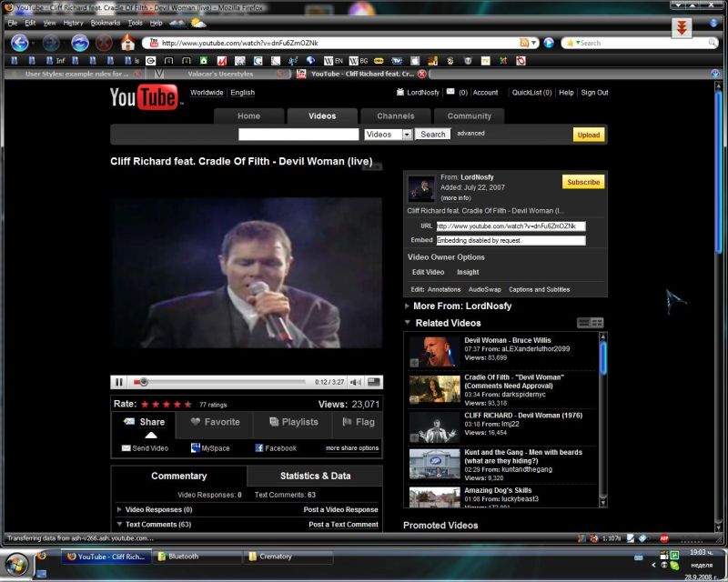Click the Send Video envelope icon
This screenshot has width=728, height=582.
[126, 448]
